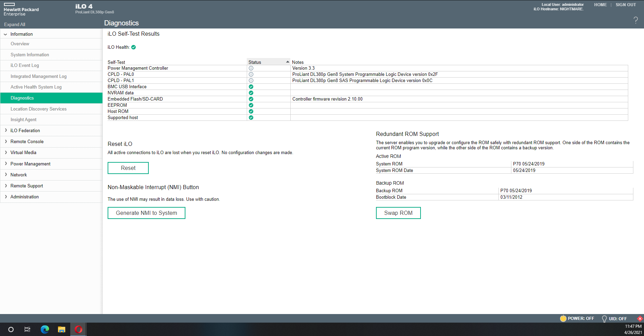Collapse the Information section

(5, 34)
